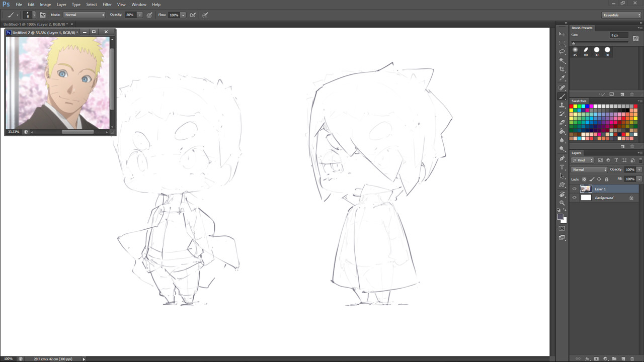The width and height of the screenshot is (644, 362).
Task: Hide Layer 1 with eye icon
Action: point(575,189)
